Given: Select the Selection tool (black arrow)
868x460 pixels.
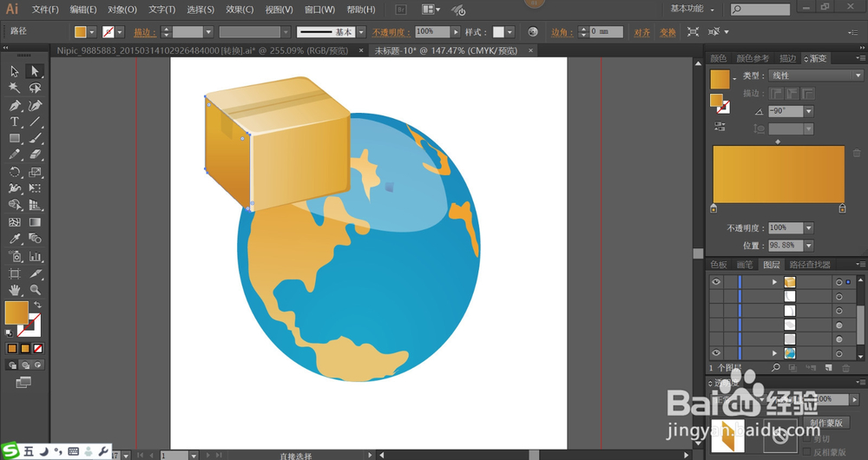Looking at the screenshot, I should 15,71.
